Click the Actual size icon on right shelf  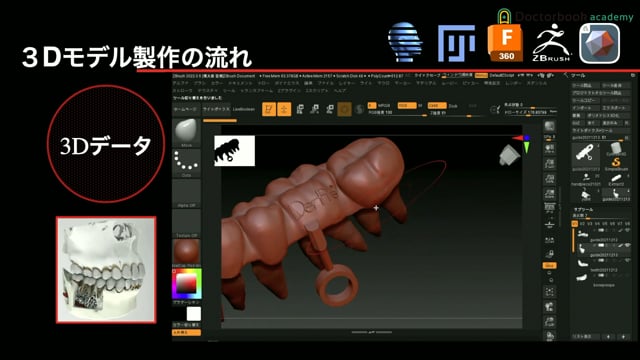coord(549,179)
